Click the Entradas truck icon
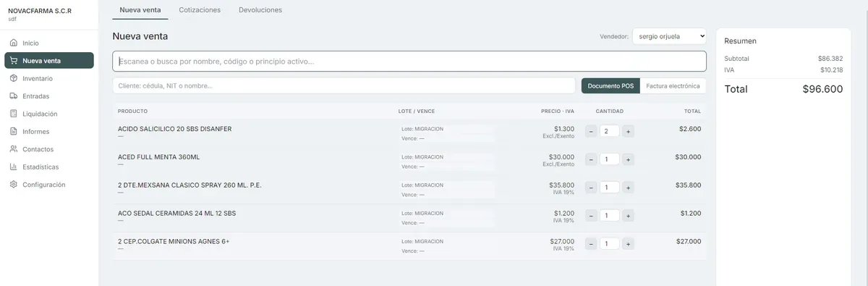 14,96
